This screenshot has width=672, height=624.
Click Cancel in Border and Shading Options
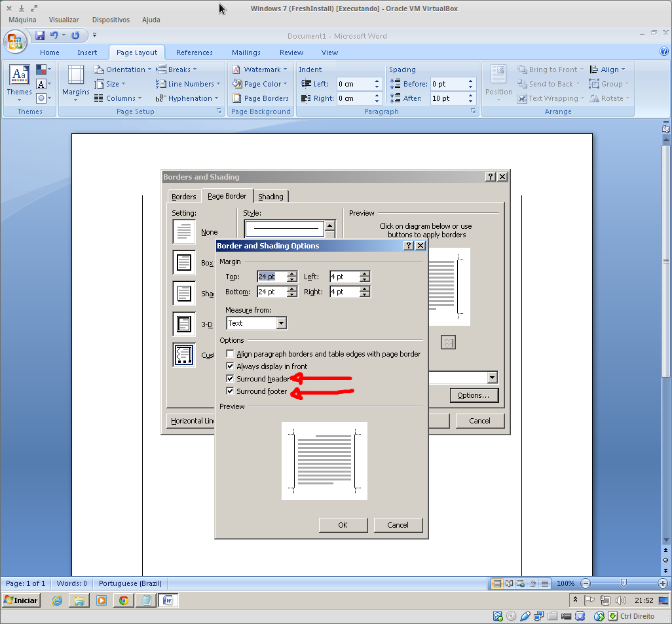(x=398, y=525)
